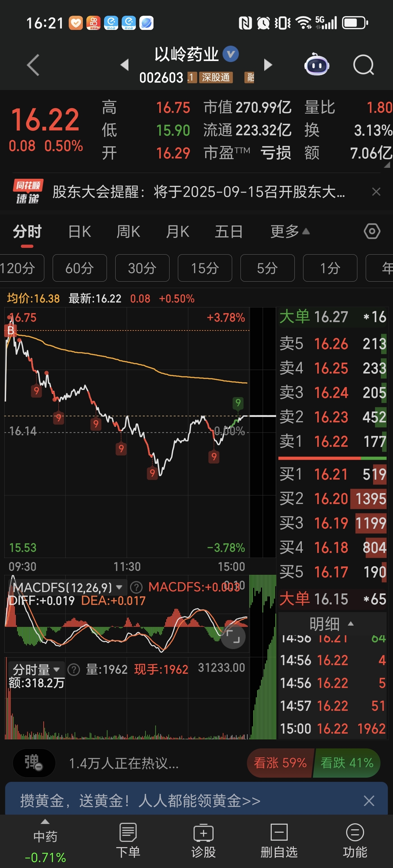Tap the 卖1 16.22 order row

click(332, 441)
